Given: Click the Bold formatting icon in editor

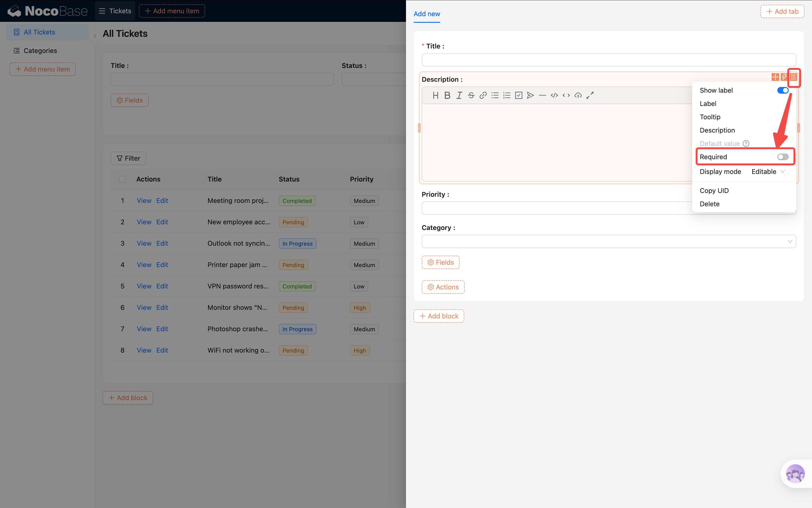Looking at the screenshot, I should point(447,96).
